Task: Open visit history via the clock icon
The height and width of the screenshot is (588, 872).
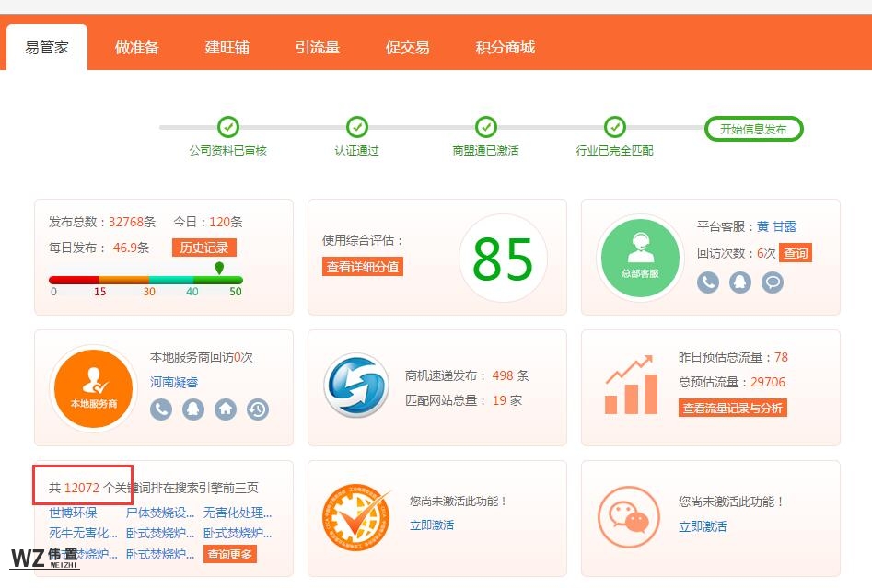Action: coord(258,409)
